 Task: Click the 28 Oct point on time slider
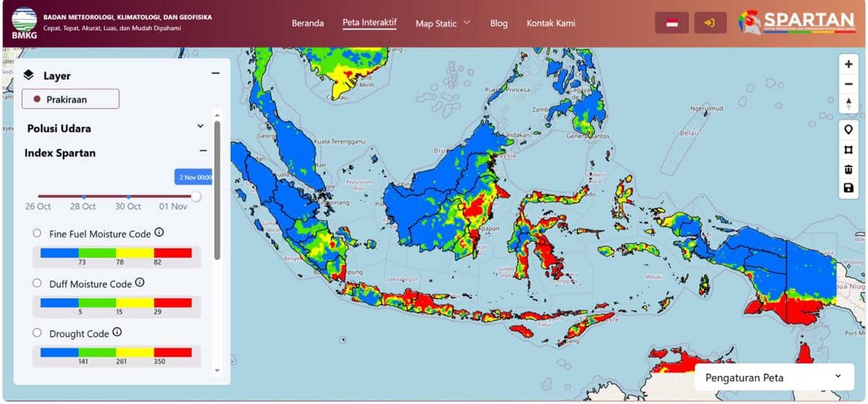tap(84, 196)
